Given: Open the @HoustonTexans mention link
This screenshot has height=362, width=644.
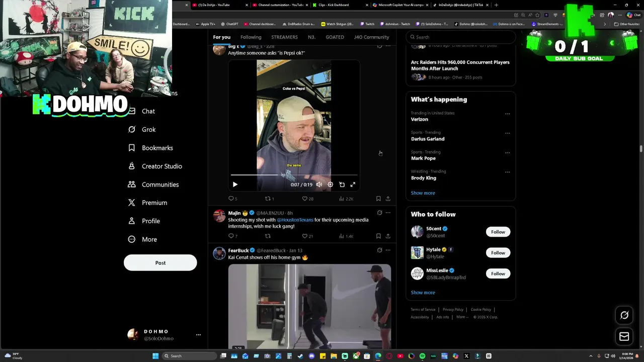Looking at the screenshot, I should [x=295, y=220].
